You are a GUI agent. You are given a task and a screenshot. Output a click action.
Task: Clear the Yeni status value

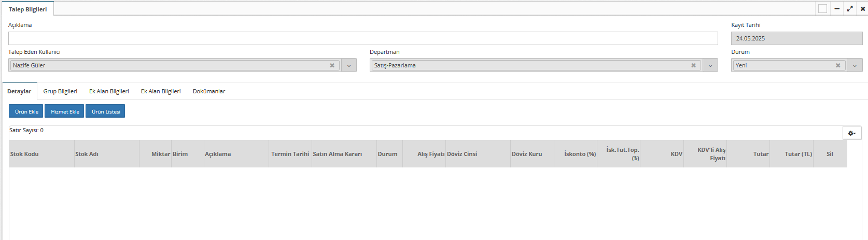pos(838,65)
